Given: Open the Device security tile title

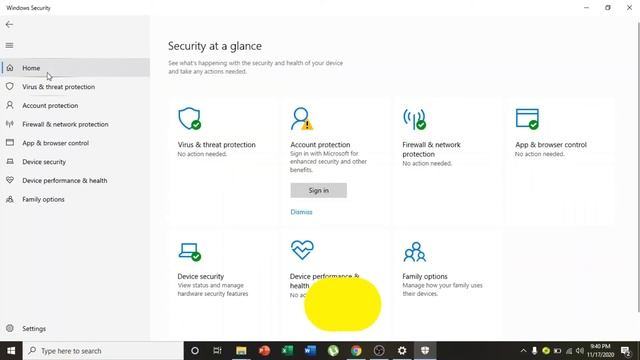Looking at the screenshot, I should pos(200,276).
